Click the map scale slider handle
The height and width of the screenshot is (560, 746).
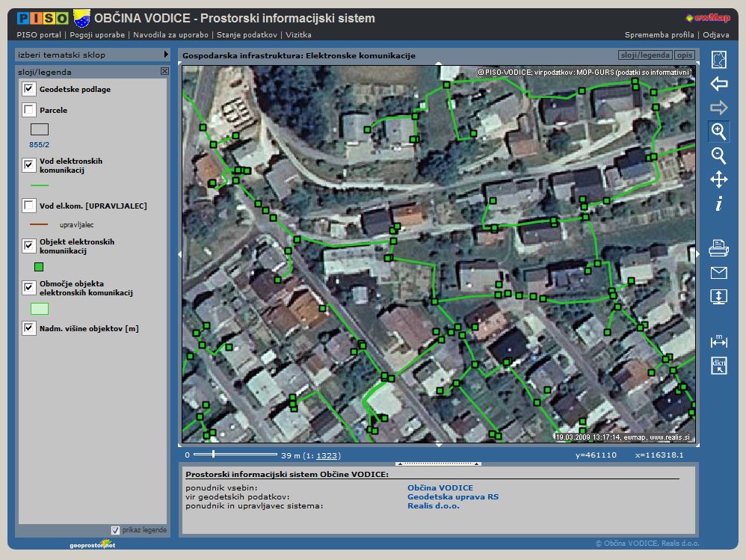214,454
